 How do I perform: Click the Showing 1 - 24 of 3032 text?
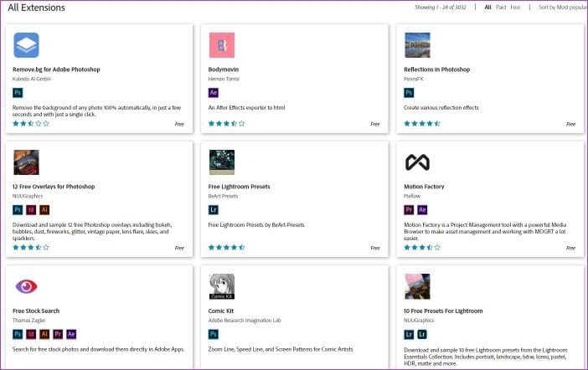(x=441, y=8)
